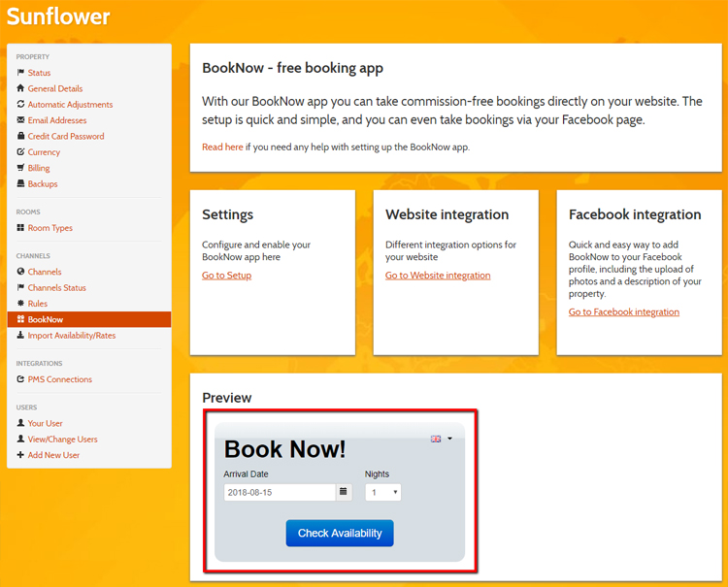Click the lock icon for Credit Card Password
The width and height of the screenshot is (728, 587).
(20, 136)
